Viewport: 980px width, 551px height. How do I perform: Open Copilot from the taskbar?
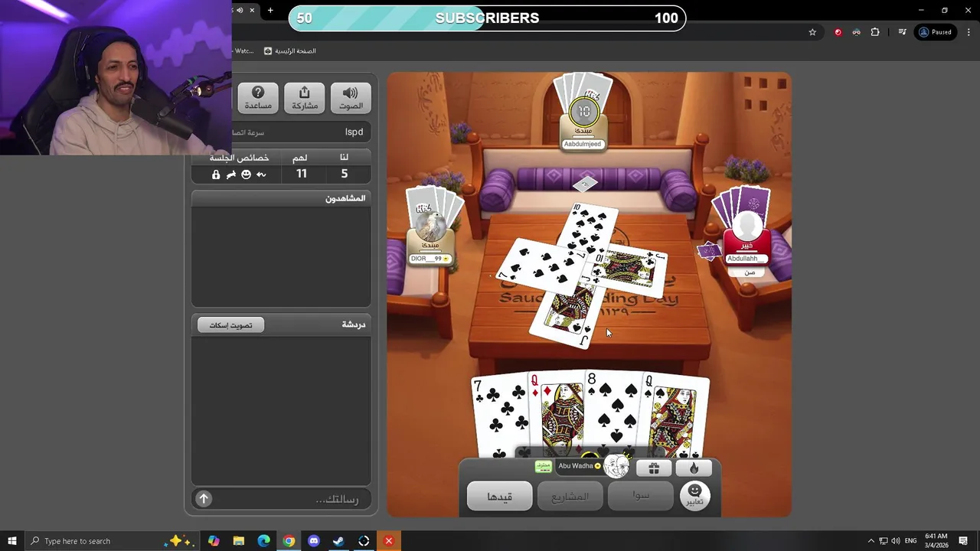pyautogui.click(x=214, y=541)
